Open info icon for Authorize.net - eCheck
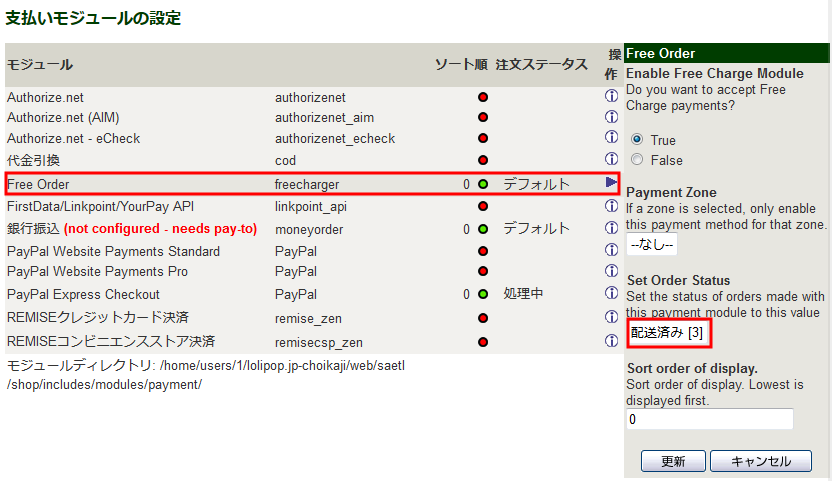 tap(611, 137)
